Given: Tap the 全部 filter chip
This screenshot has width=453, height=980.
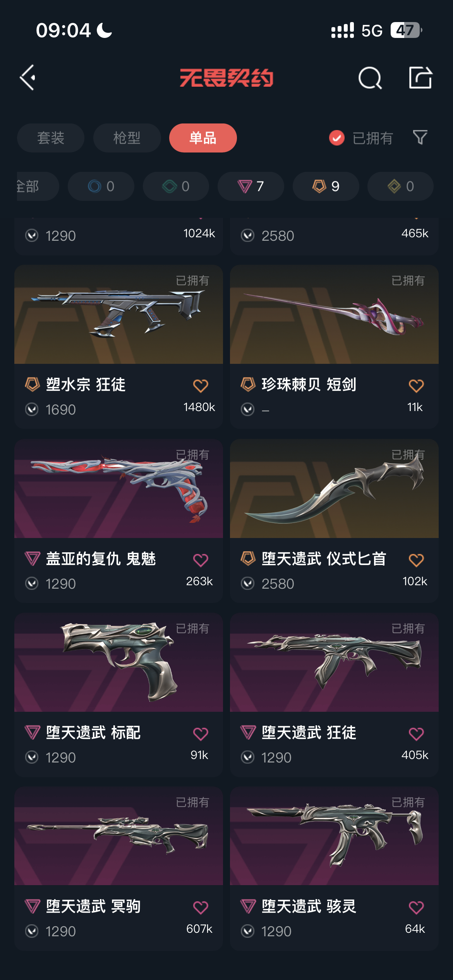Looking at the screenshot, I should point(38,186).
